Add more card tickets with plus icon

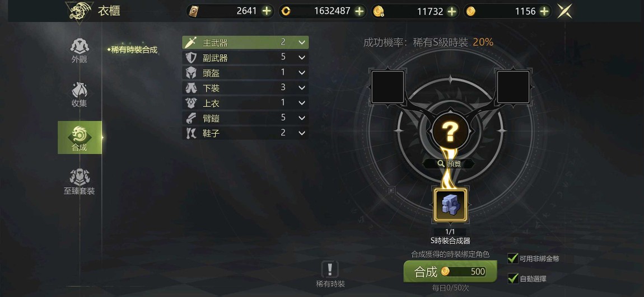point(267,11)
